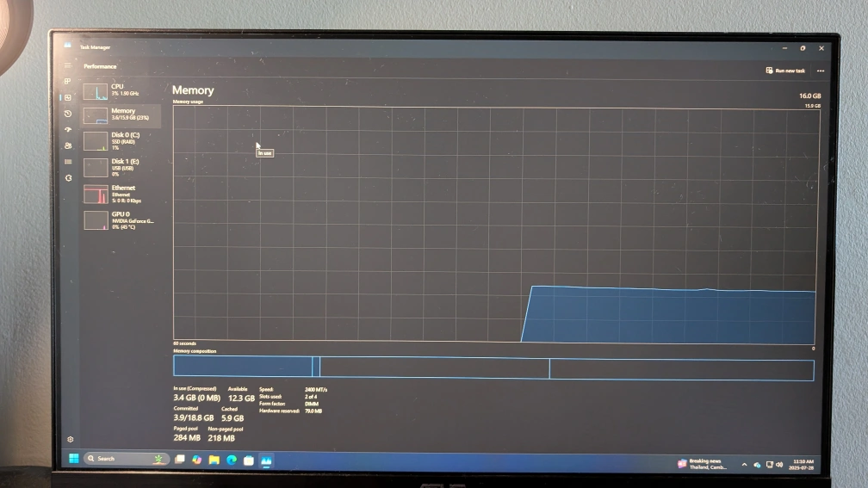Click Run new task button

785,71
